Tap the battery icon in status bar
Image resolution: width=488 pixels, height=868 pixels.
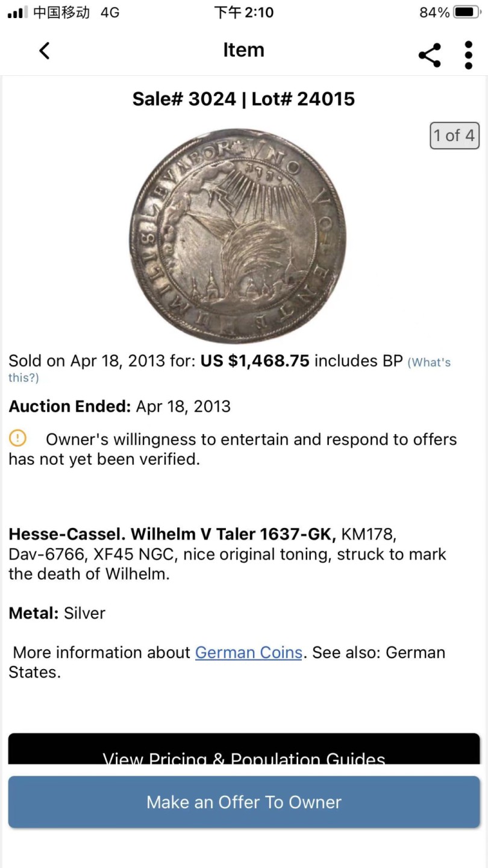point(468,12)
